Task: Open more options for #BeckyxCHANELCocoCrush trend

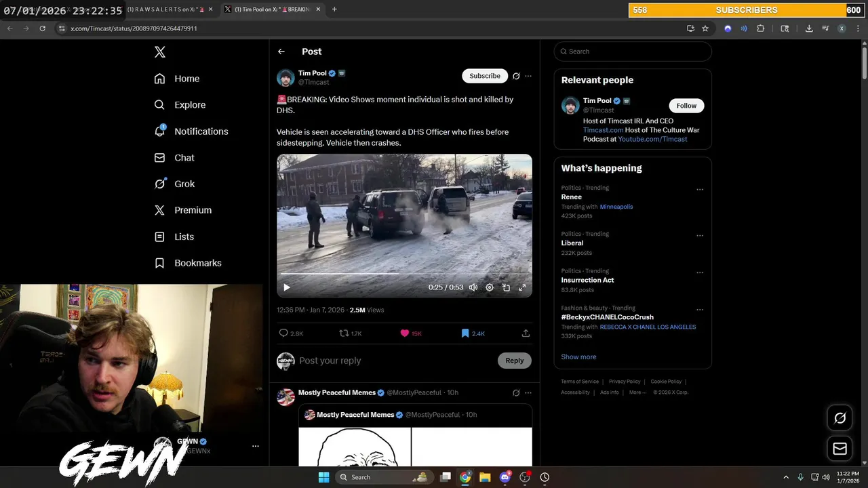Action: pos(700,309)
